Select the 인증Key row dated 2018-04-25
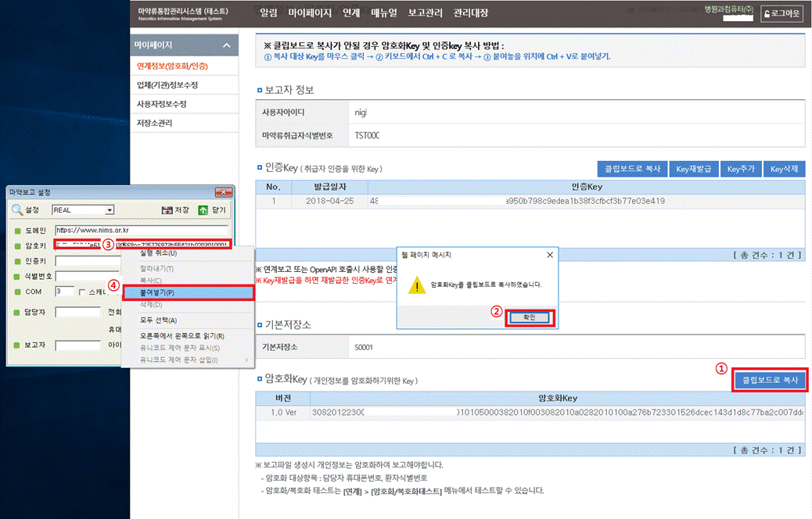This screenshot has width=812, height=519. pyautogui.click(x=530, y=201)
